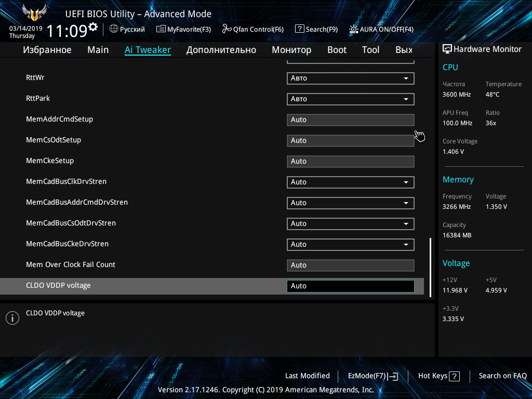Open the Дополнительно tab

[221, 50]
